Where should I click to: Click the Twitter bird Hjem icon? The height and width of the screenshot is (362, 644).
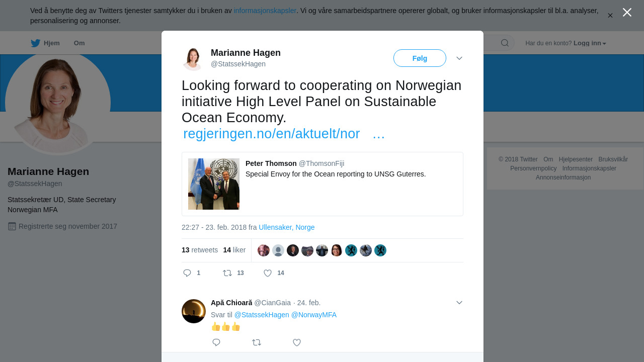point(35,43)
